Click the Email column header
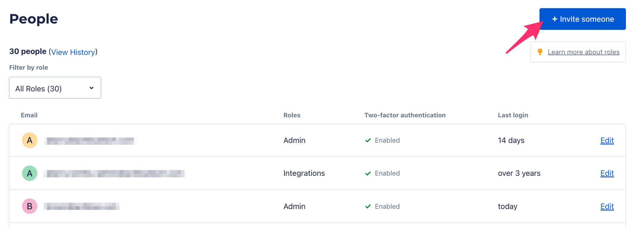 (29, 115)
